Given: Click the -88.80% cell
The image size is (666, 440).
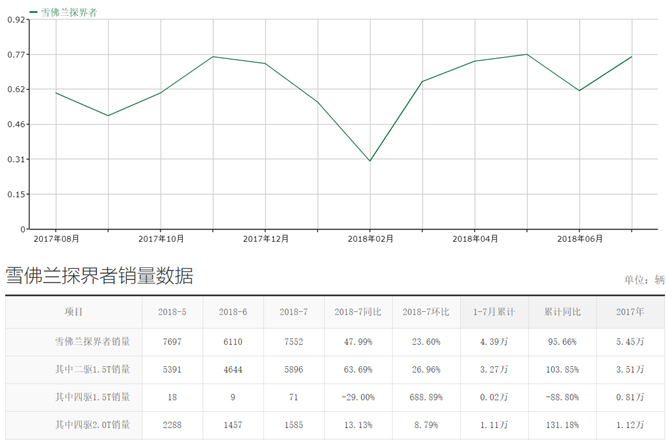Looking at the screenshot, I should [562, 398].
